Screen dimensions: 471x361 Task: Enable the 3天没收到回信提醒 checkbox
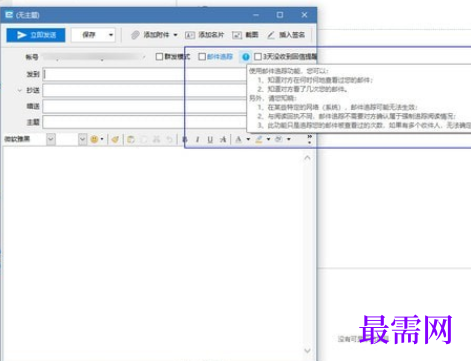click(258, 57)
